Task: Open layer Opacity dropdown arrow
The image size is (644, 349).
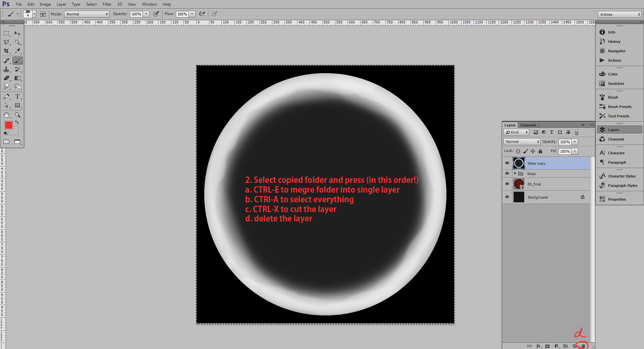Action: [575, 142]
